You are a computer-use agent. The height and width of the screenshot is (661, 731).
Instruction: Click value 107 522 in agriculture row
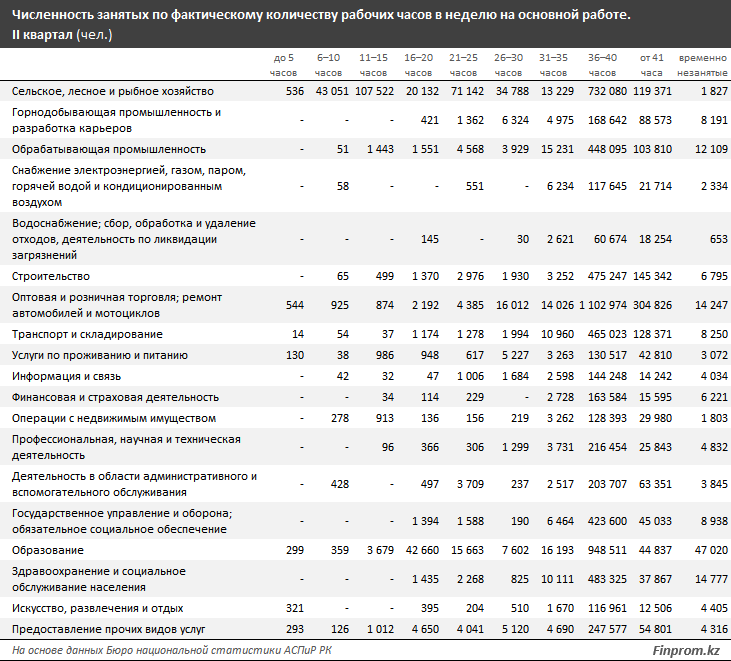pos(374,91)
